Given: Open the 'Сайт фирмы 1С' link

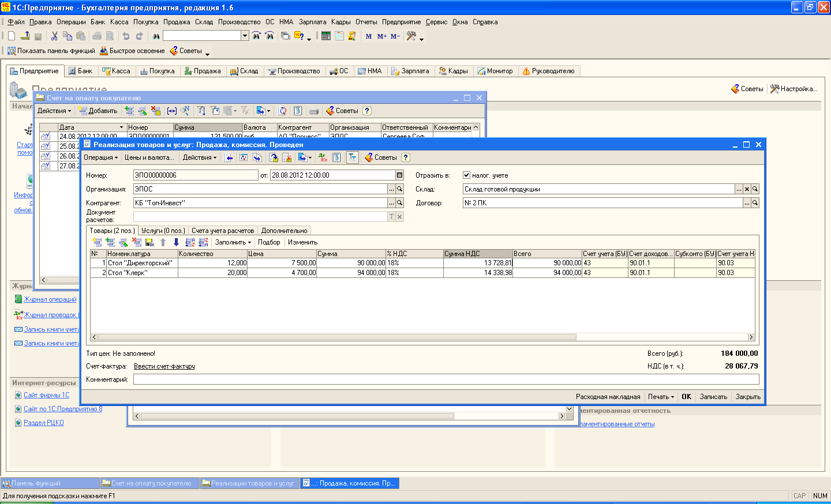Looking at the screenshot, I should point(46,395).
